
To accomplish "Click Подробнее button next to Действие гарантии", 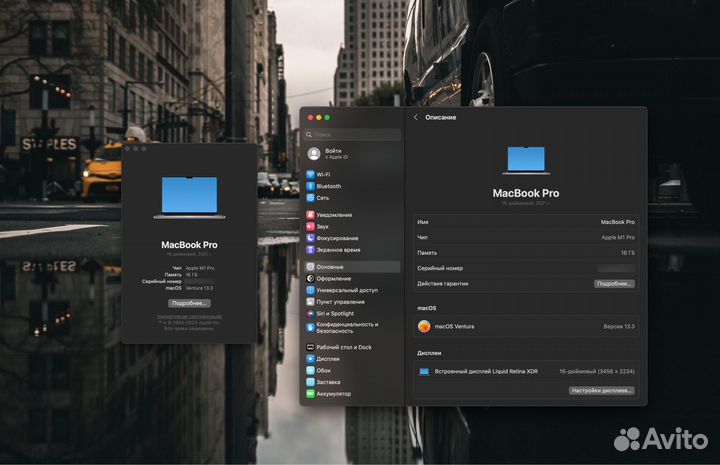I will click(x=614, y=284).
